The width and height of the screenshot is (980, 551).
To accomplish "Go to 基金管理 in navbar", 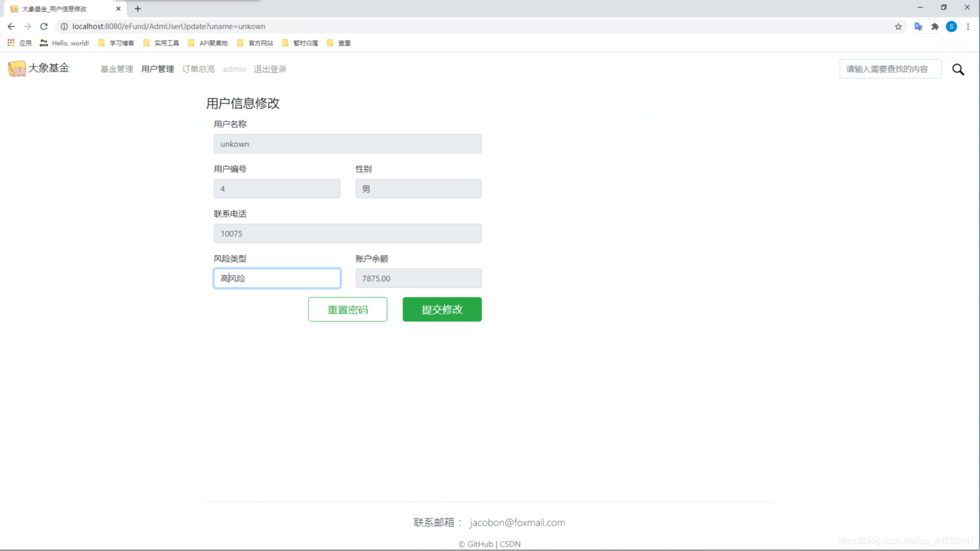I will click(x=117, y=69).
